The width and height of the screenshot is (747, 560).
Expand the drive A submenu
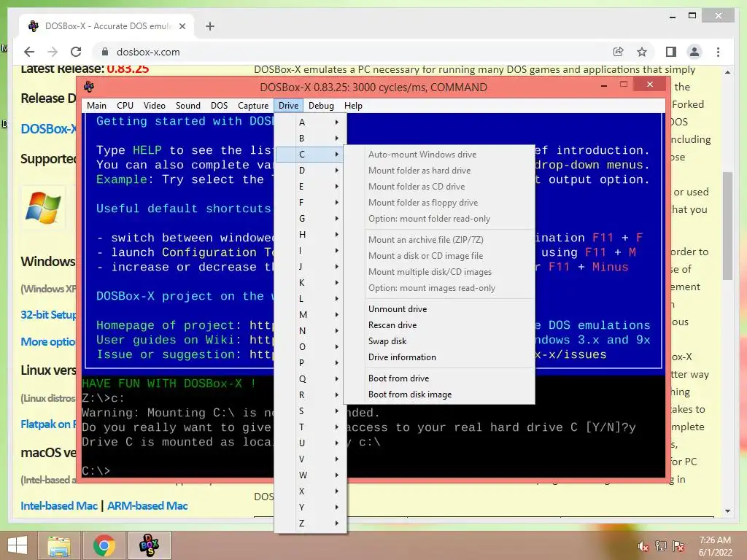point(311,122)
